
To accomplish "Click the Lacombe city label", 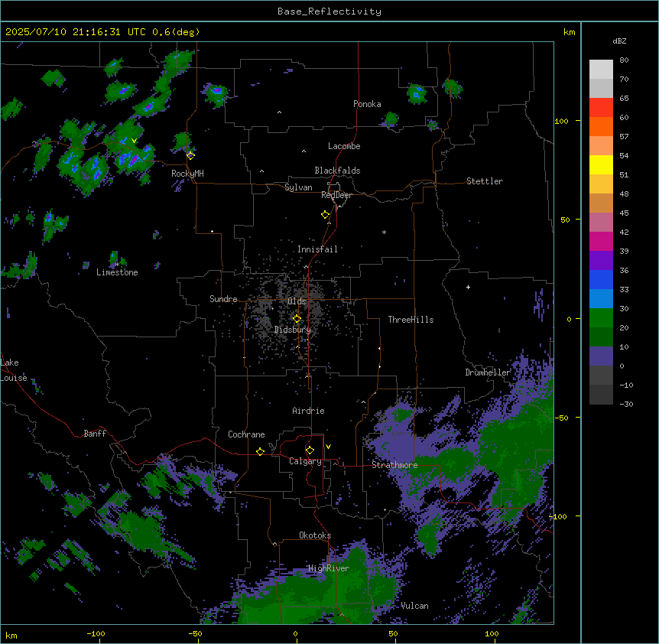I will [344, 146].
